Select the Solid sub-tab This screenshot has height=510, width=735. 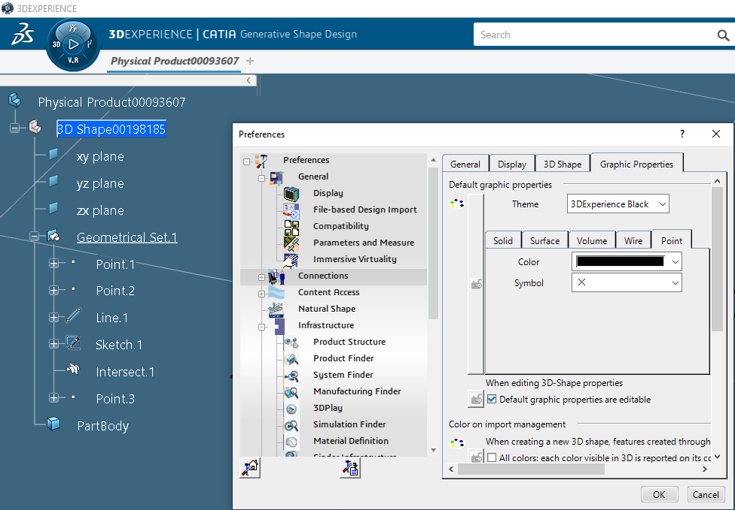(x=502, y=240)
